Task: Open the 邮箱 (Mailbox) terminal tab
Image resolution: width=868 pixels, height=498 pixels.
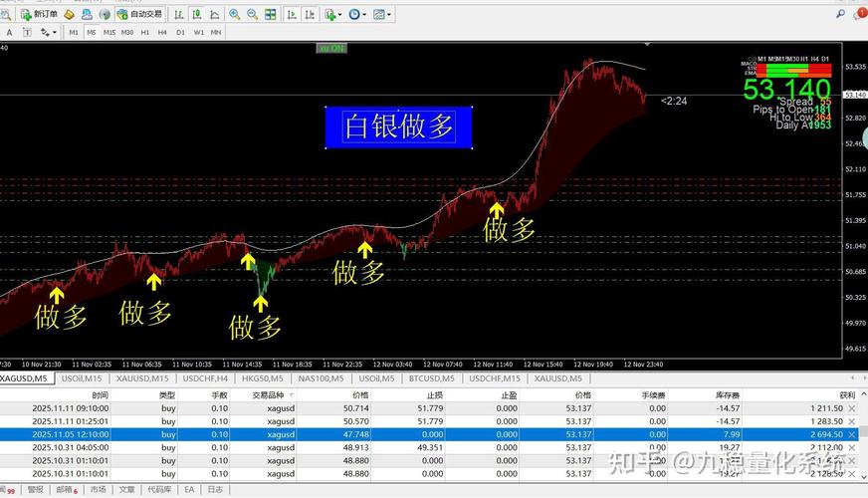Action: pos(67,490)
